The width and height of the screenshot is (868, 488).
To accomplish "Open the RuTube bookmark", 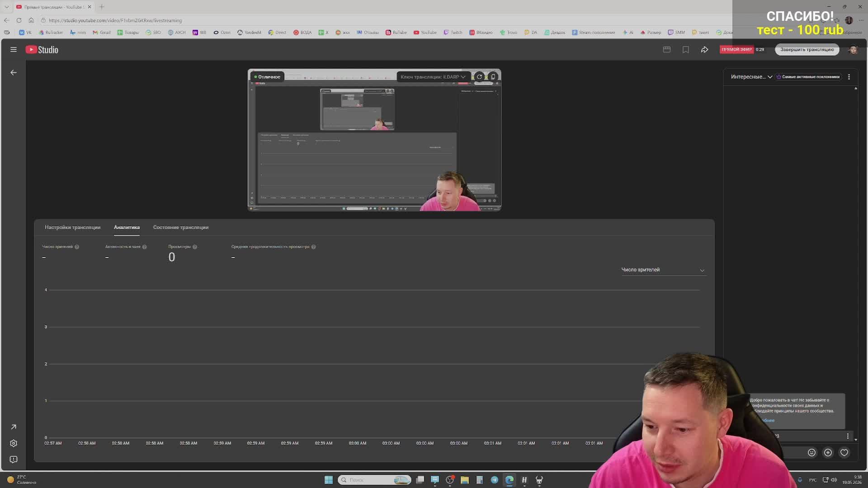I will pyautogui.click(x=396, y=33).
